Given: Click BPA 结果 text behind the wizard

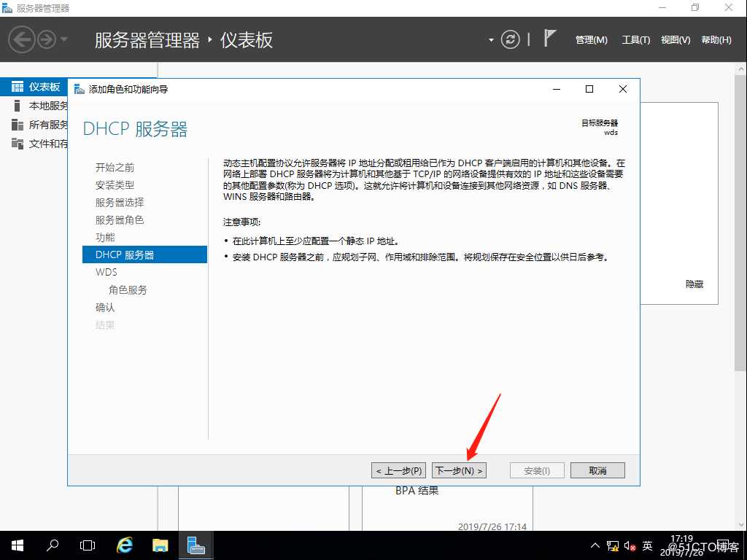Looking at the screenshot, I should [x=417, y=491].
